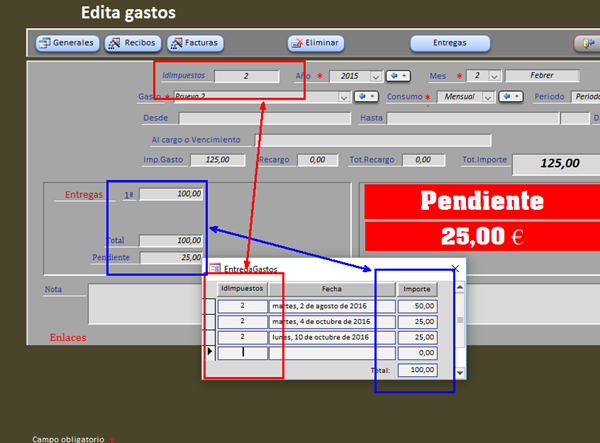Click the add button next to Año
The image size is (600, 443).
tap(398, 76)
